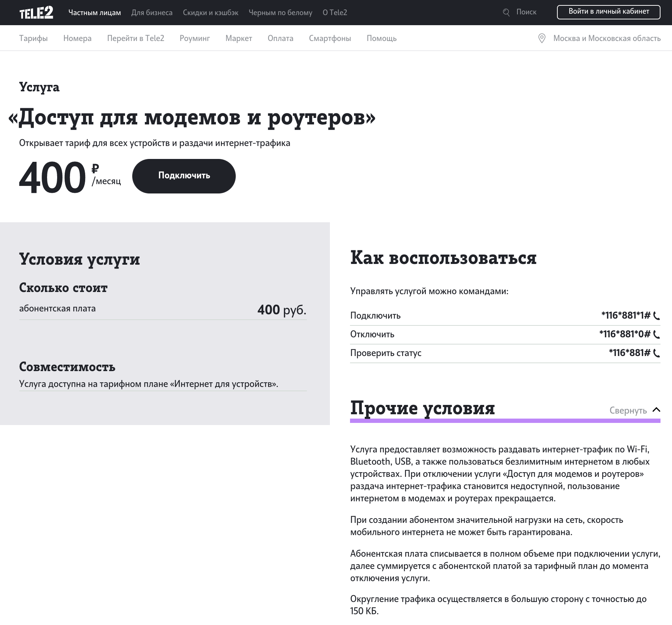672x625 pixels.
Task: Open Черным по белому page
Action: tap(280, 13)
